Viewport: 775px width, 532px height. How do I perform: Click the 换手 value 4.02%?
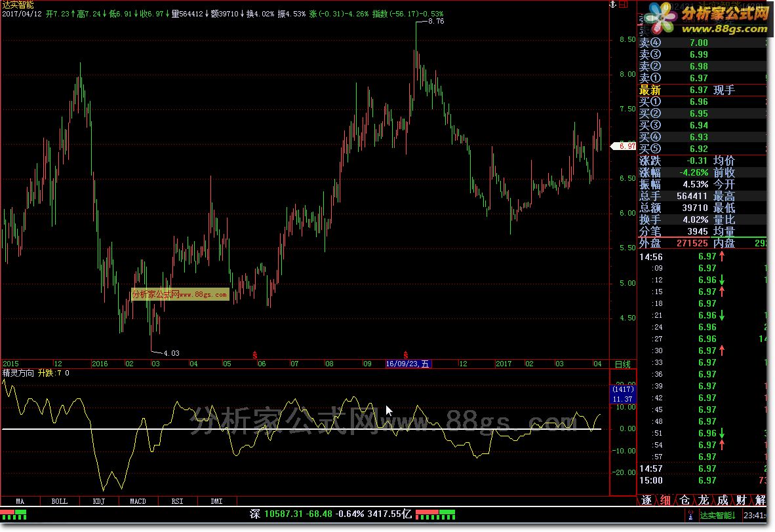[696, 220]
